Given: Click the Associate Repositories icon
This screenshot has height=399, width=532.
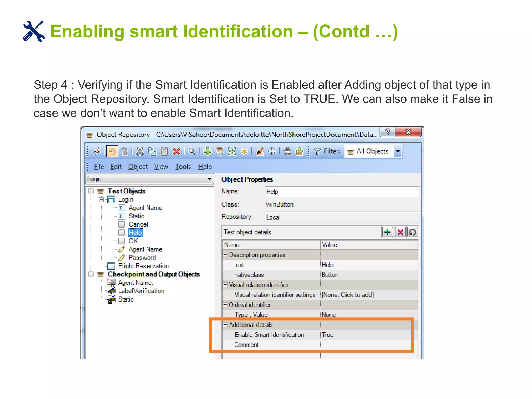Looking at the screenshot, I should click(x=299, y=151).
